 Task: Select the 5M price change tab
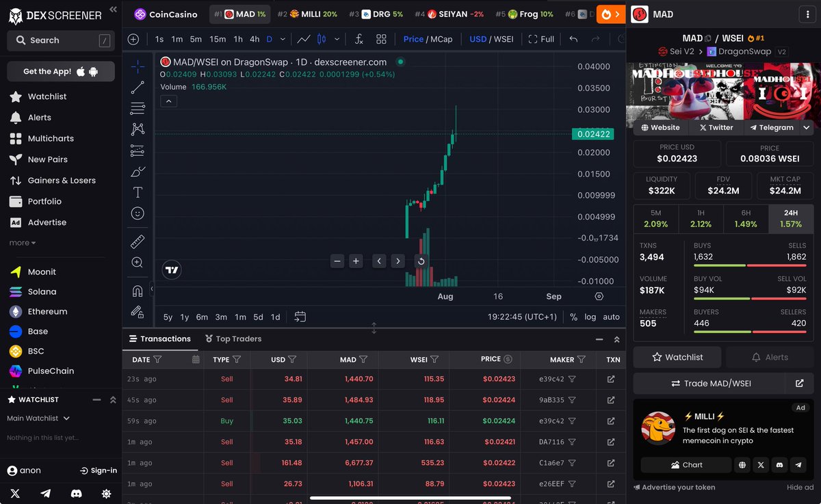pos(655,219)
